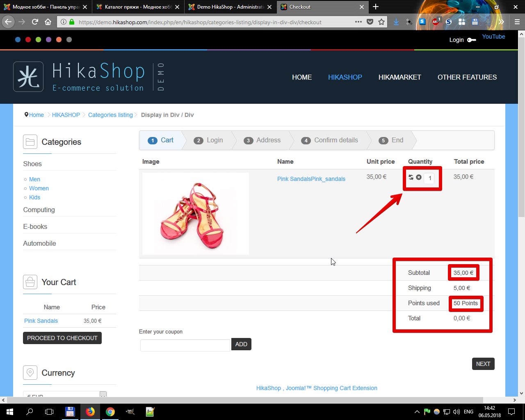Viewport: 525px width, 420px height.
Task: Open the Windows Start menu
Action: (9, 412)
